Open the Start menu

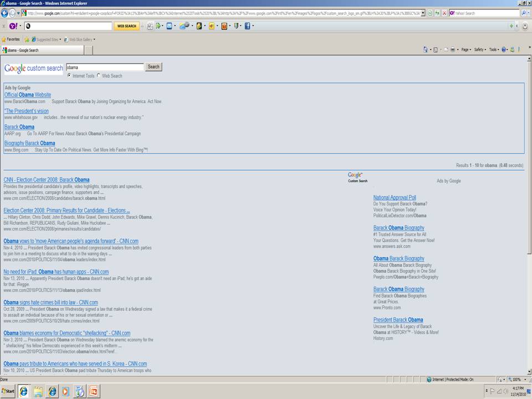click(x=8, y=391)
